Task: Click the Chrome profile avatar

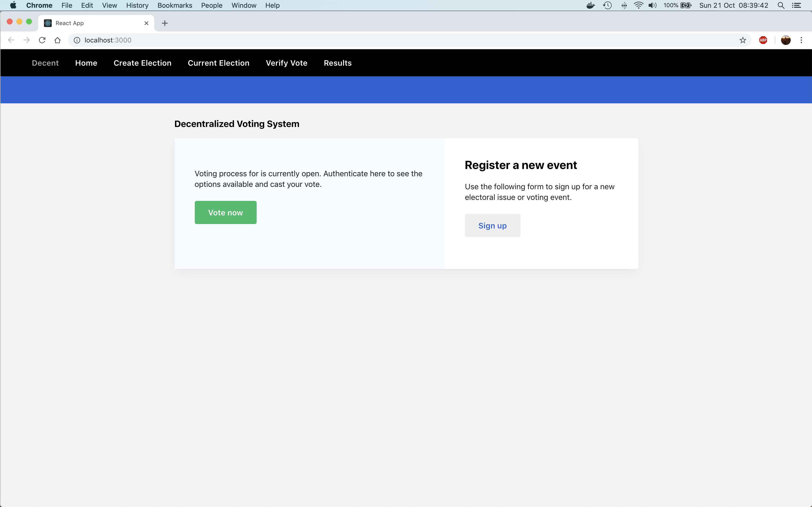Action: [785, 40]
